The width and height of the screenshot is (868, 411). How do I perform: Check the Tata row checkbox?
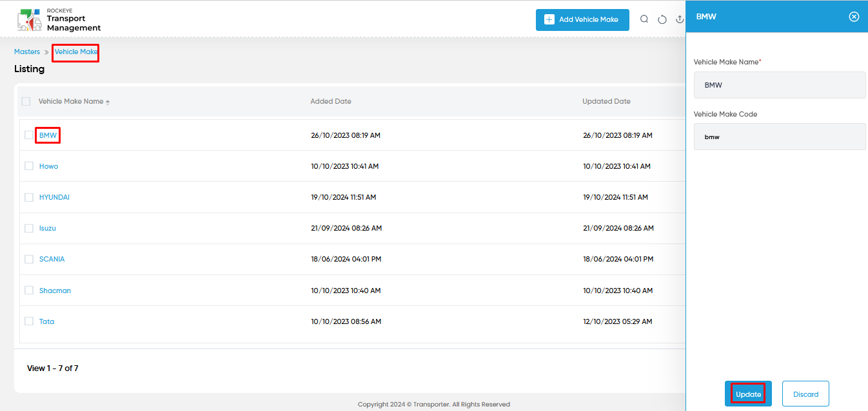tap(29, 321)
